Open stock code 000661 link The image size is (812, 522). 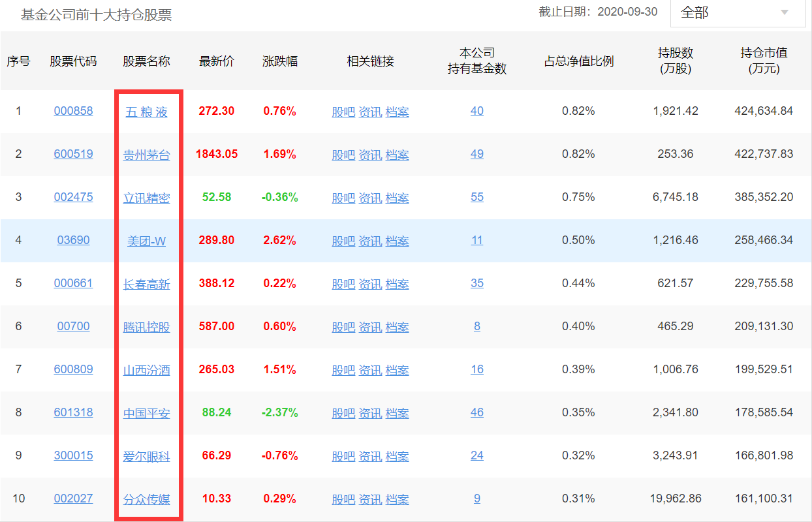point(73,283)
